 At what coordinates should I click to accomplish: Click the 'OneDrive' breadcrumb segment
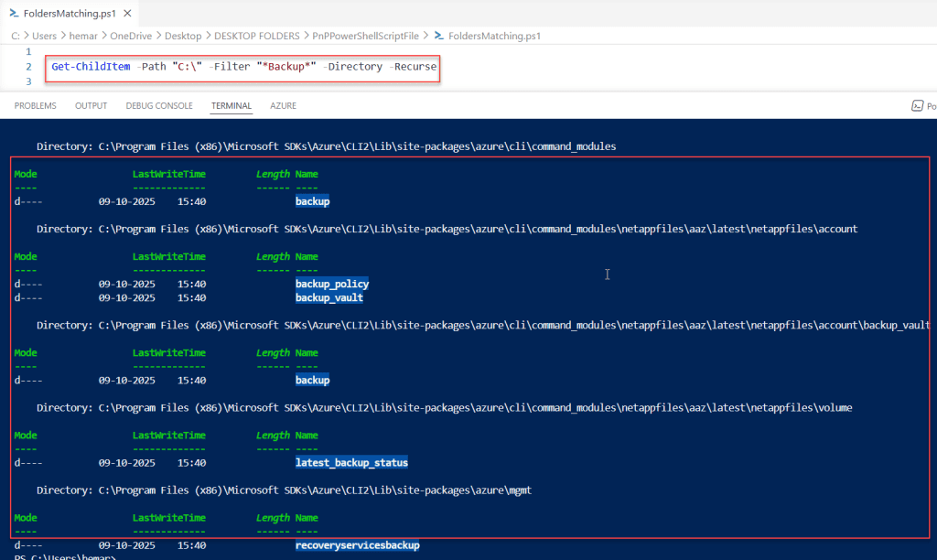click(131, 36)
